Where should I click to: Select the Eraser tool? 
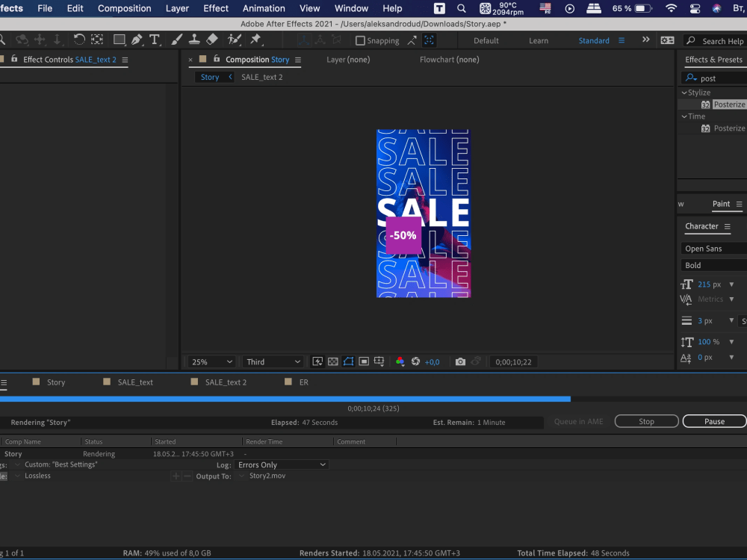pyautogui.click(x=212, y=40)
